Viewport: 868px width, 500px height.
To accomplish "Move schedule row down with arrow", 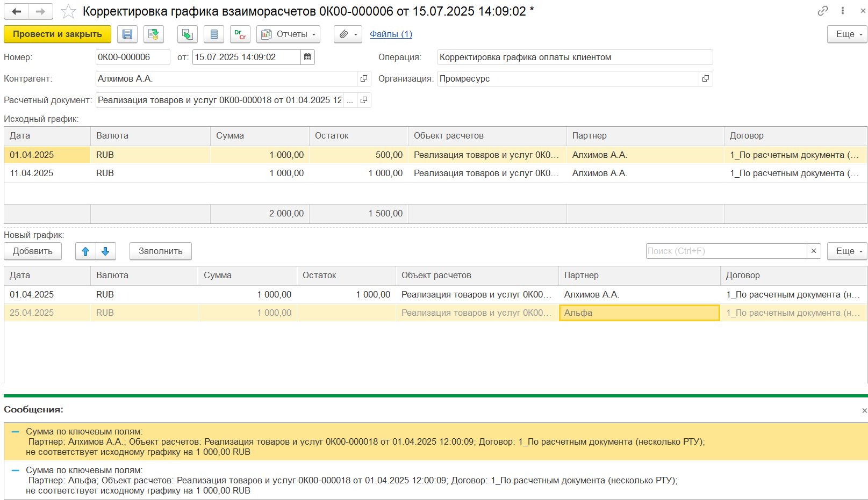I will pyautogui.click(x=105, y=251).
